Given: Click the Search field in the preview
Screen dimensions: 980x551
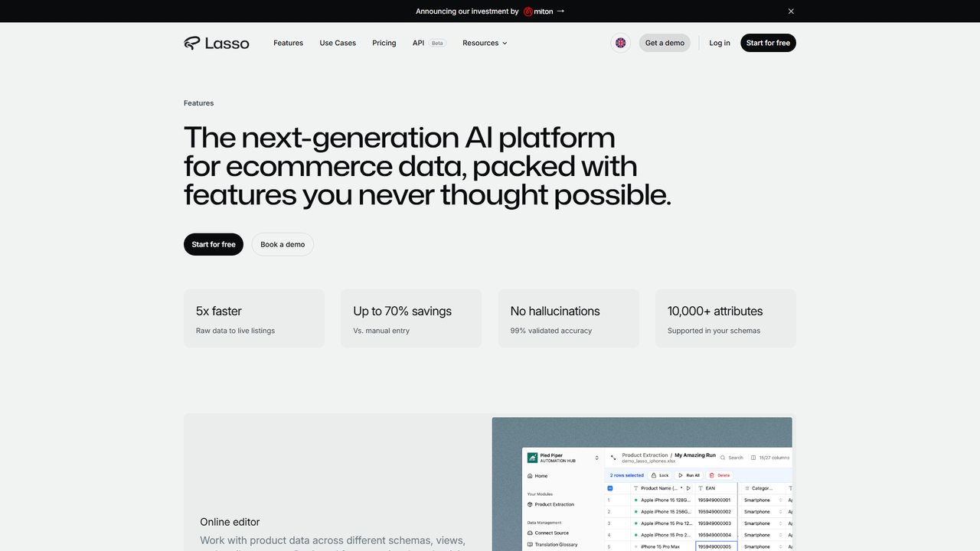Looking at the screenshot, I should point(732,458).
